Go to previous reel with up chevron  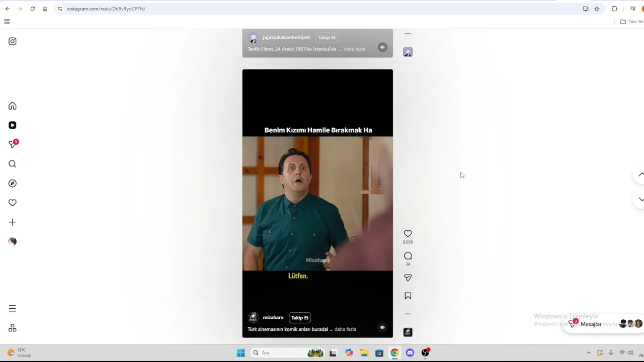pyautogui.click(x=640, y=174)
